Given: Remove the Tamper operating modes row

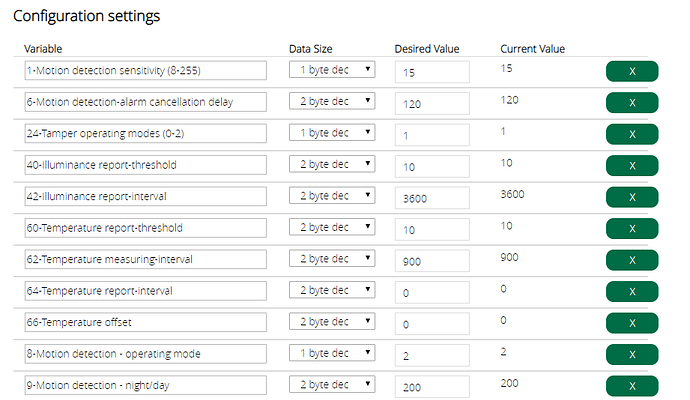Looking at the screenshot, I should pos(632,134).
